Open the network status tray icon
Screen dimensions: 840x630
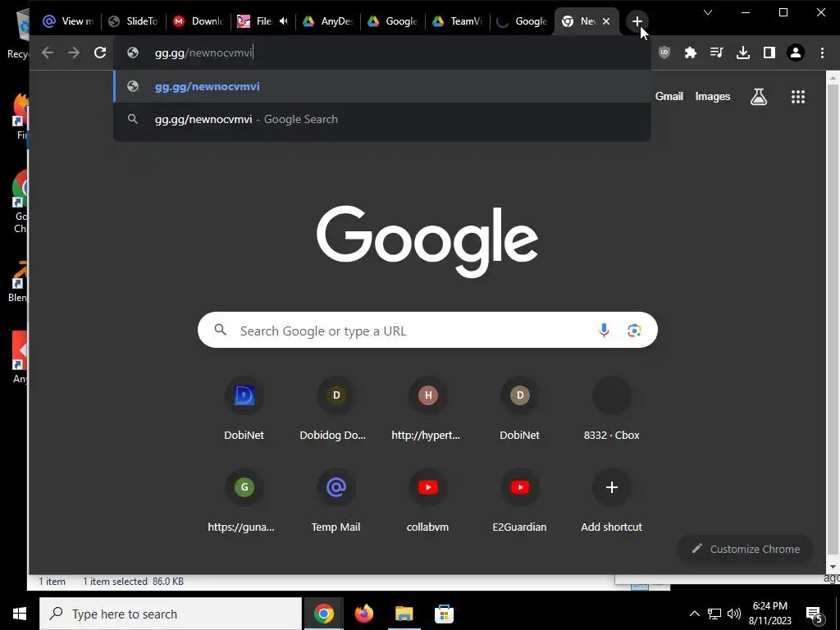(714, 614)
